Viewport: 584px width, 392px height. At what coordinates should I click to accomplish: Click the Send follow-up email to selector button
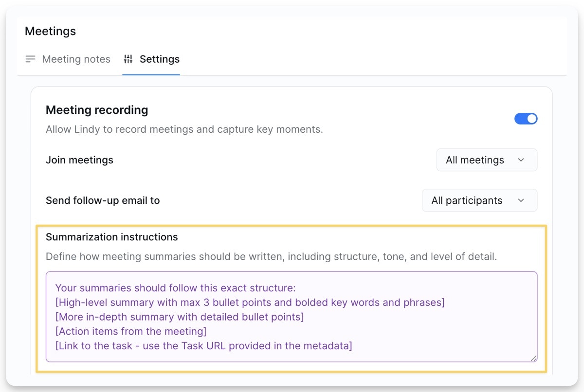(x=479, y=200)
